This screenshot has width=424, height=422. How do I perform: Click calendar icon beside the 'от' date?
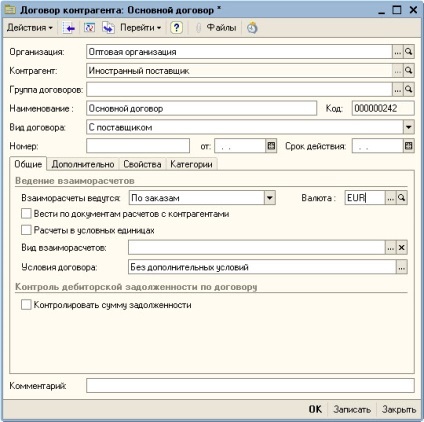271,146
